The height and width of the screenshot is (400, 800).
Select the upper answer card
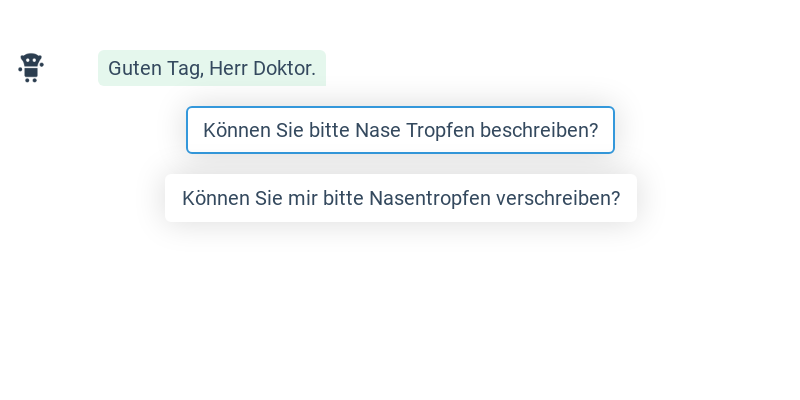[400, 130]
